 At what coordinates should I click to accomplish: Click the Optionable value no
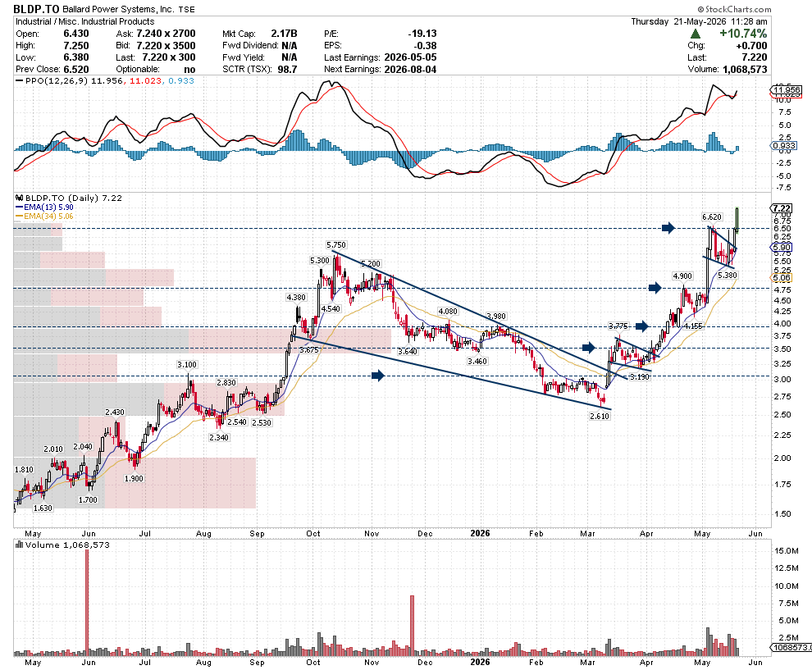click(x=189, y=70)
